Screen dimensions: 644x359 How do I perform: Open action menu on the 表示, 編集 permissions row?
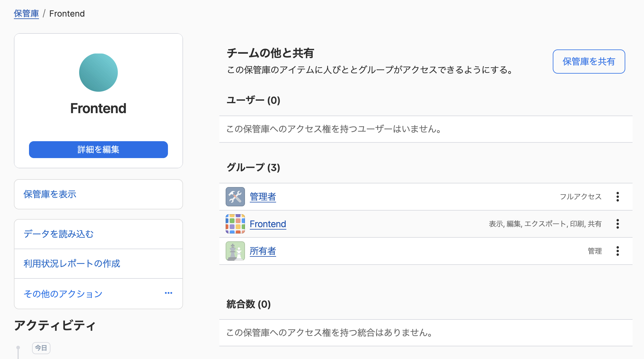618,224
